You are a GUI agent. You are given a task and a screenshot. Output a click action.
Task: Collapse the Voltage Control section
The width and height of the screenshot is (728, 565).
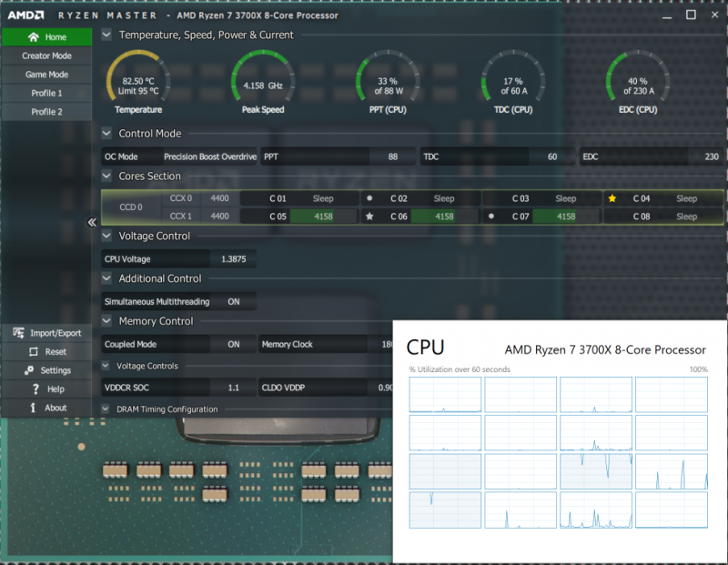coord(106,236)
